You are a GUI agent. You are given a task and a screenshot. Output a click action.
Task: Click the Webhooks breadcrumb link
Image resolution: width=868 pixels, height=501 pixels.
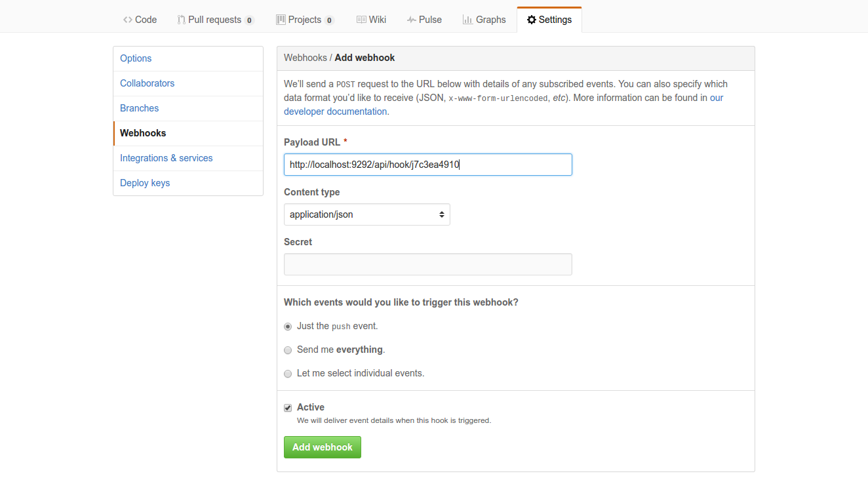pyautogui.click(x=306, y=58)
